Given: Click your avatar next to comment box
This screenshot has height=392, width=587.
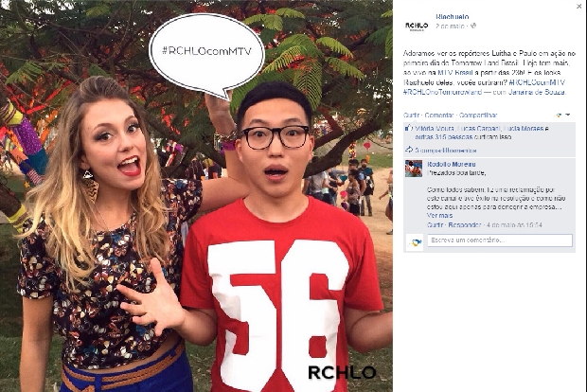Looking at the screenshot, I should pyautogui.click(x=415, y=242).
